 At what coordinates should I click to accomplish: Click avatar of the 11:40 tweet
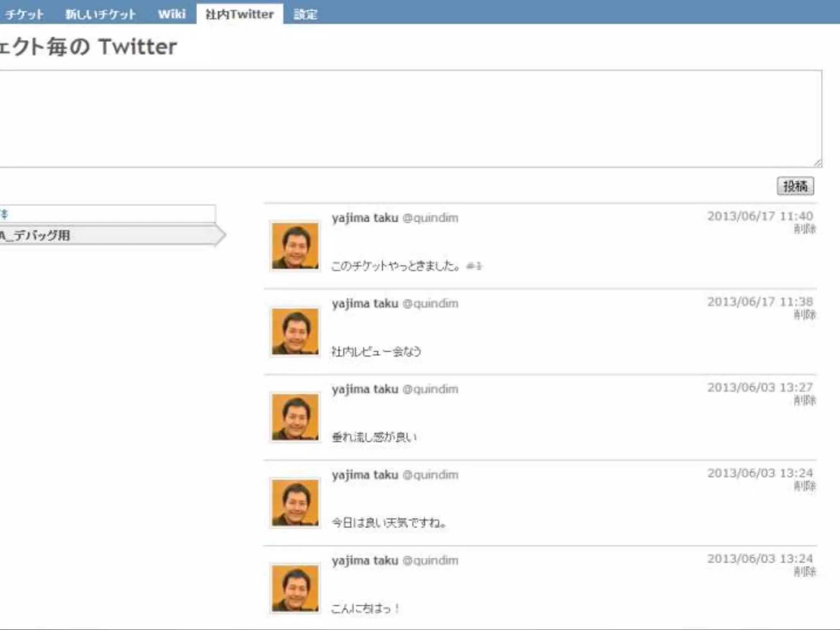[x=295, y=246]
